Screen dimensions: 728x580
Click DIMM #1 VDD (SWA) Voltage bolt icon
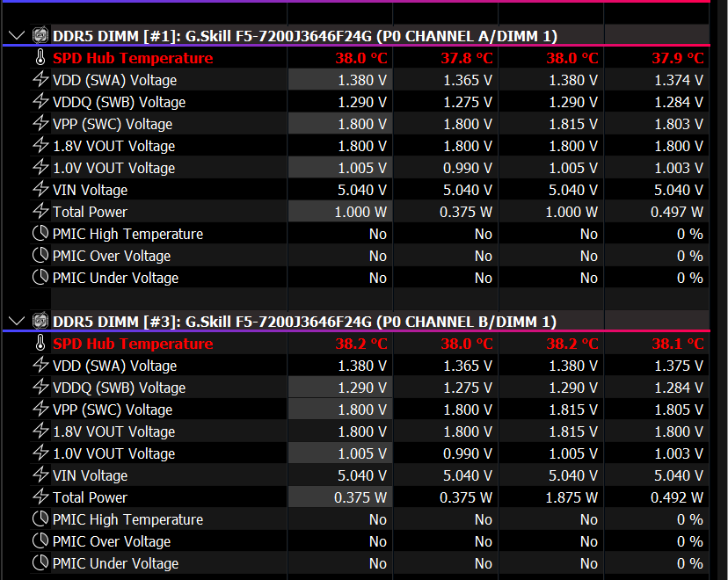40,79
